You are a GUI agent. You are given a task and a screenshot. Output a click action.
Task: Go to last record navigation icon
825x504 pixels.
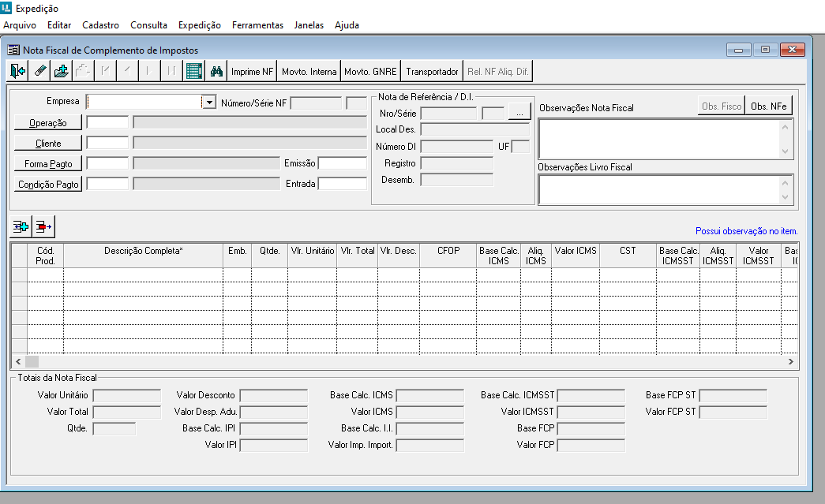click(x=171, y=71)
